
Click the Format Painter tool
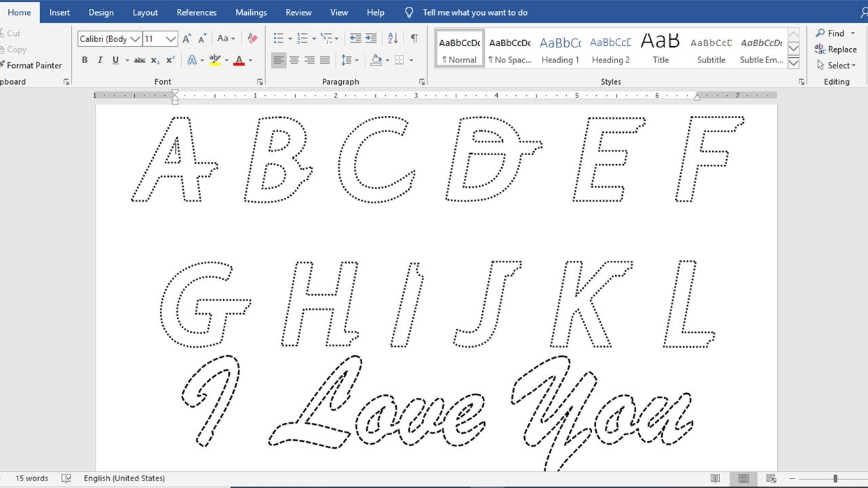31,65
